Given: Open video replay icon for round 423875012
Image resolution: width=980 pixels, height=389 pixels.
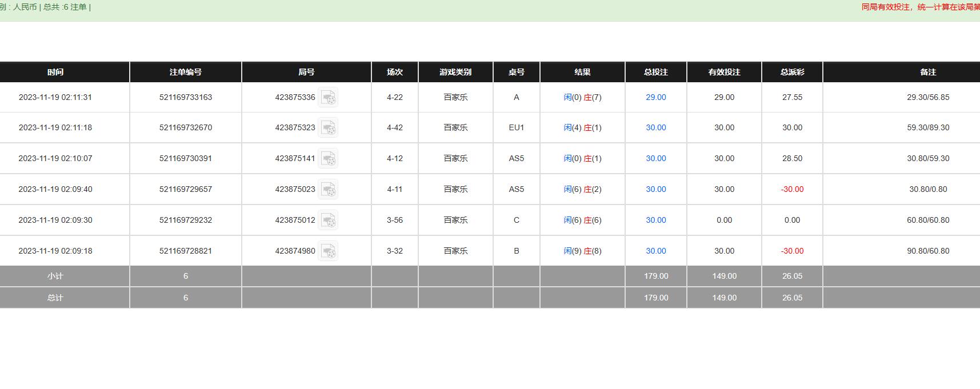Looking at the screenshot, I should pos(328,220).
